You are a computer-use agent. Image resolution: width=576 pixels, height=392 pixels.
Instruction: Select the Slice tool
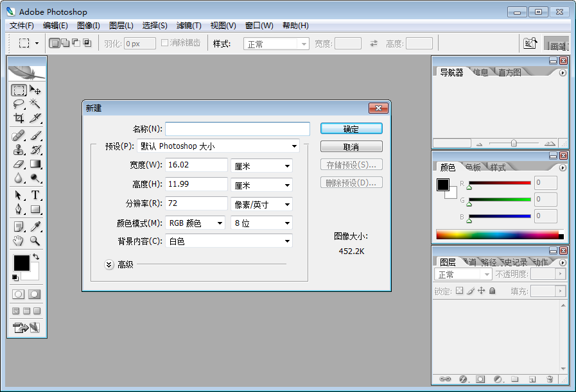[35, 118]
